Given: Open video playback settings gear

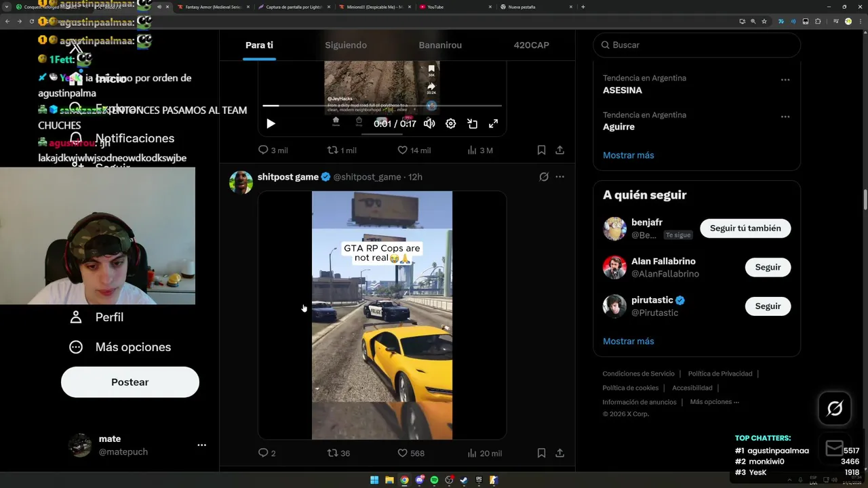Looking at the screenshot, I should 451,123.
